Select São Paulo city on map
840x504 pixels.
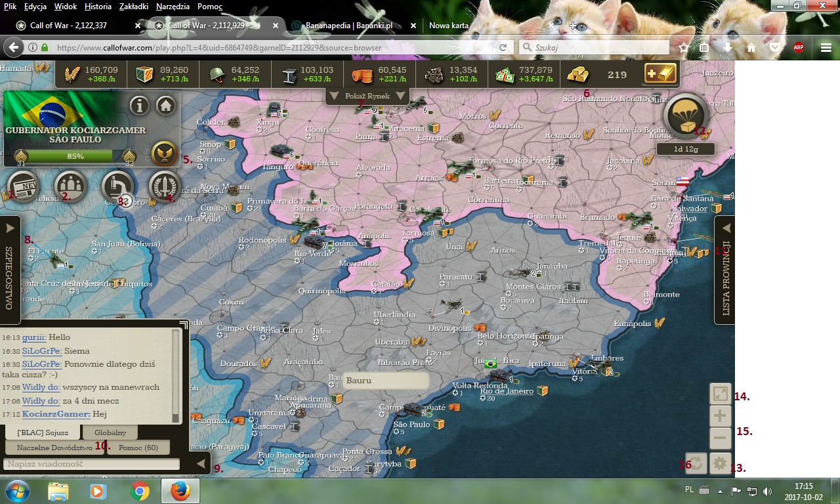pos(412,425)
